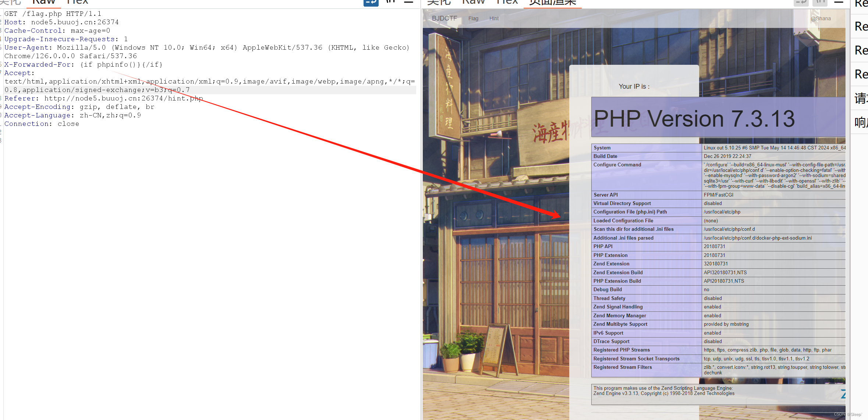
Task: Switch request view to Hex tab
Action: pos(78,2)
